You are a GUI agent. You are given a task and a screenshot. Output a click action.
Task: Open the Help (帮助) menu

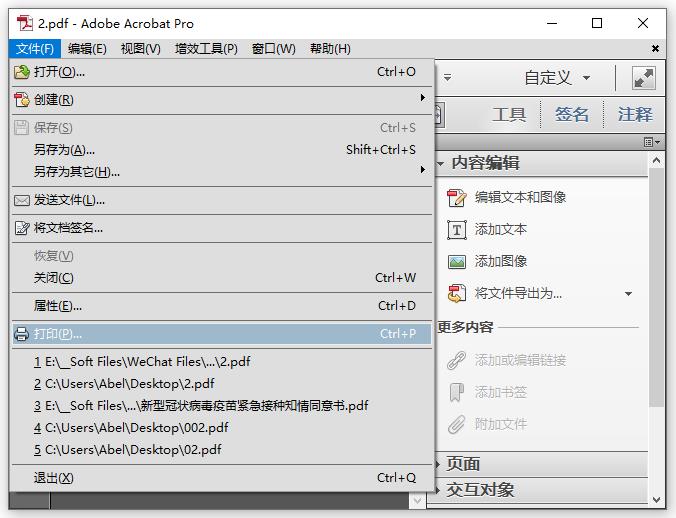click(x=330, y=49)
